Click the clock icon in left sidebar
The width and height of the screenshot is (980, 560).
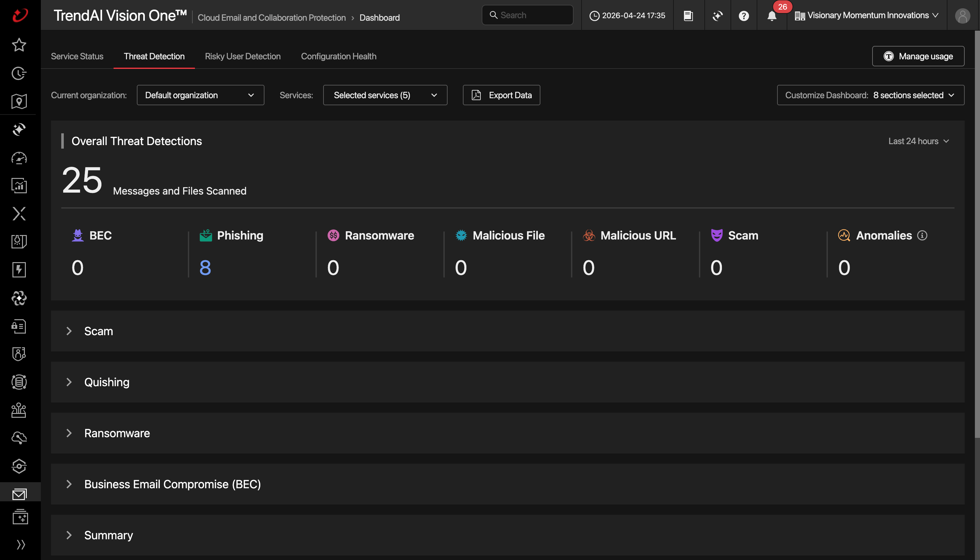click(x=19, y=73)
